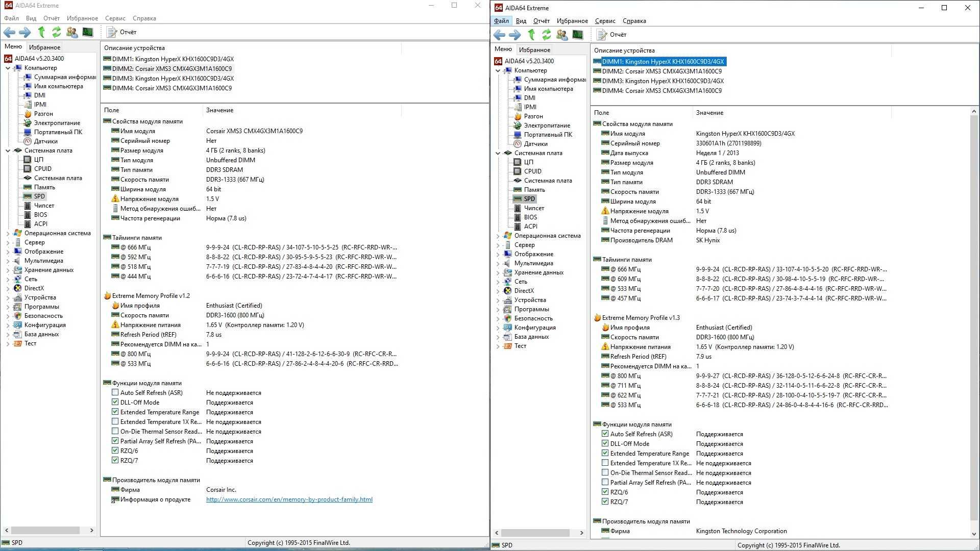
Task: Expand Операционная система in left window tree
Action: pyautogui.click(x=8, y=233)
